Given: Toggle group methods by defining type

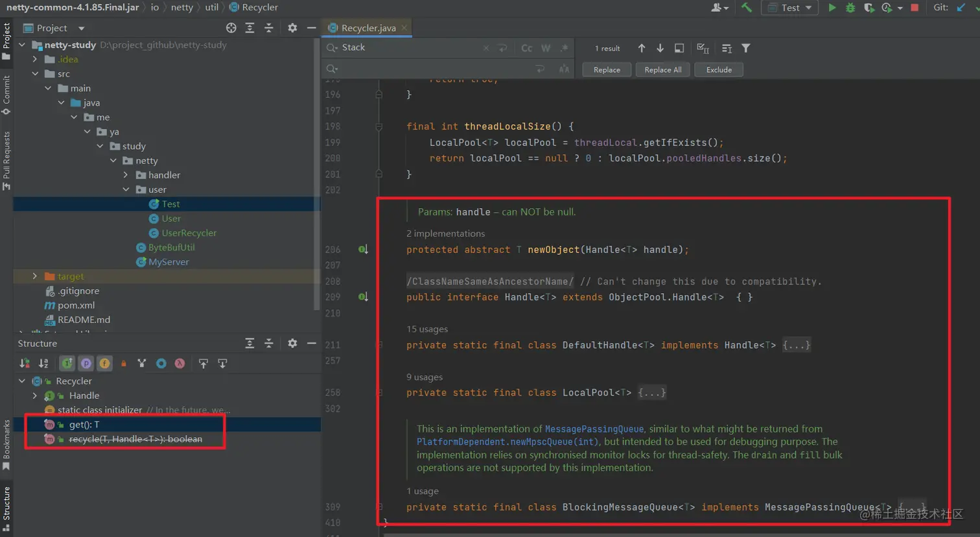Looking at the screenshot, I should click(x=142, y=363).
